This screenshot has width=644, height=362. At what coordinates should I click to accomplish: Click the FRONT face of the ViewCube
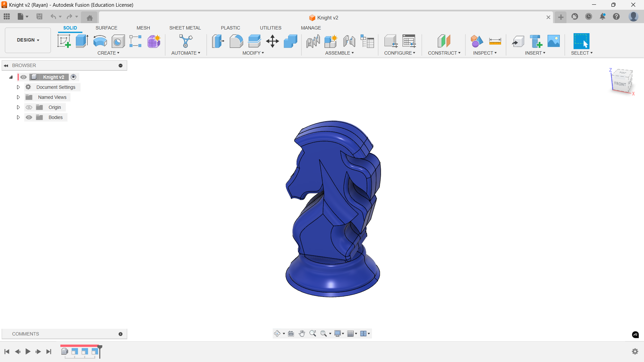point(620,84)
